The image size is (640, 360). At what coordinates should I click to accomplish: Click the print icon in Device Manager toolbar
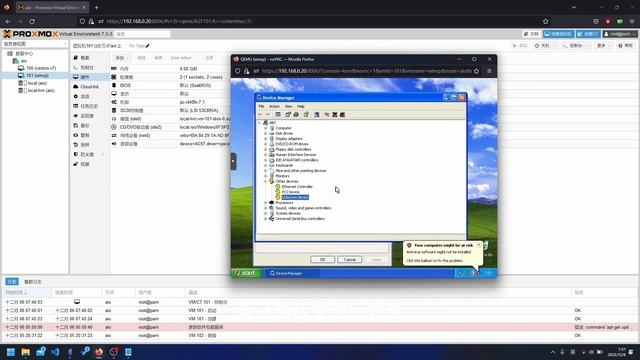[296, 115]
